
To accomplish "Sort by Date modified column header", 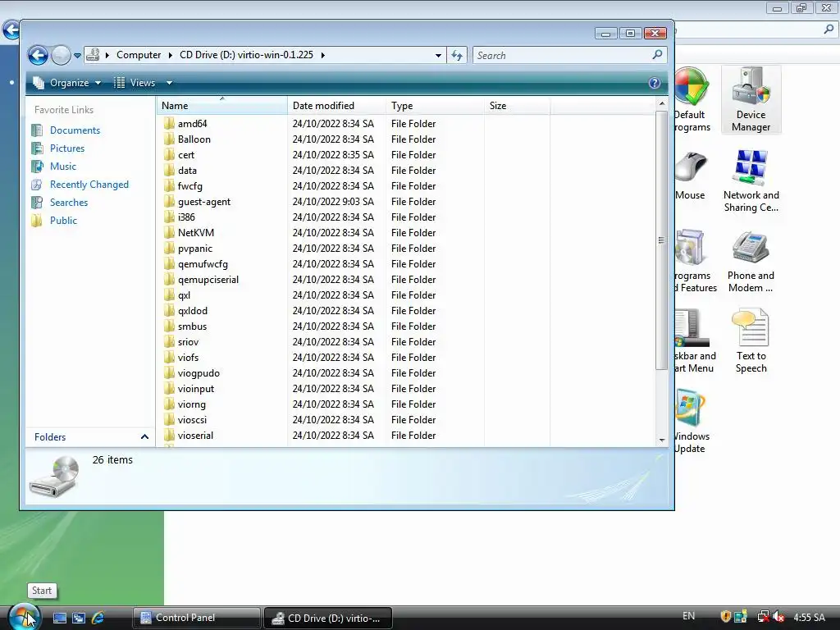I will pyautogui.click(x=336, y=106).
